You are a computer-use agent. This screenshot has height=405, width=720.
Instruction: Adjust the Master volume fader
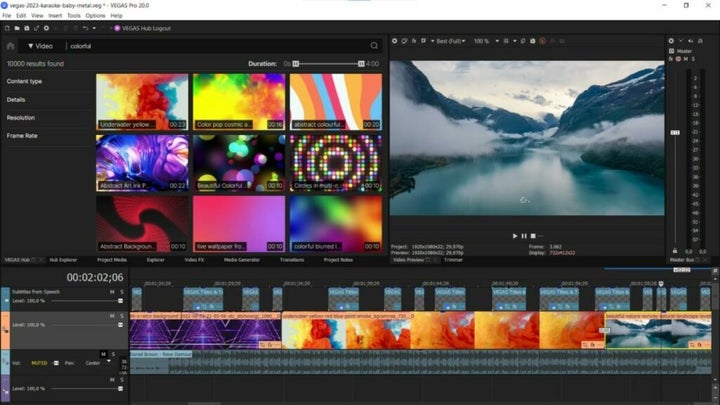(675, 132)
